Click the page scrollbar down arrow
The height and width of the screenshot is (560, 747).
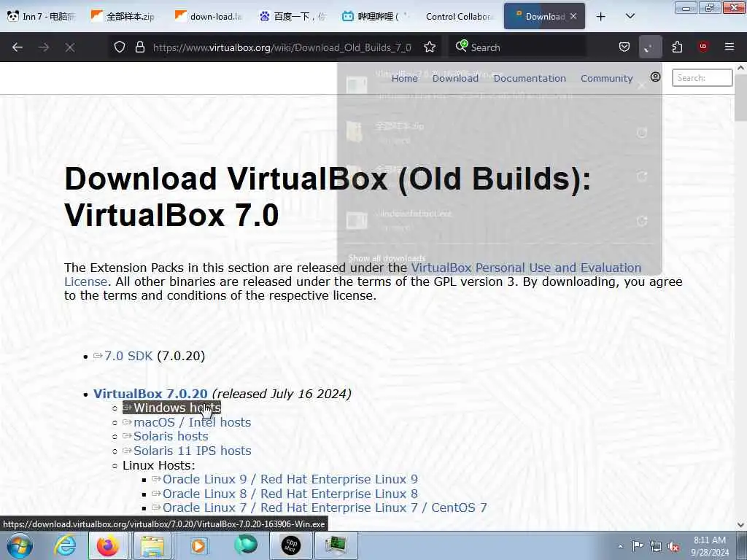click(741, 525)
